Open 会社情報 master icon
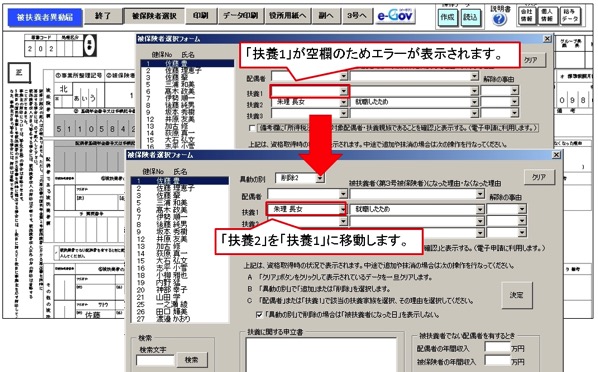 pos(526,16)
